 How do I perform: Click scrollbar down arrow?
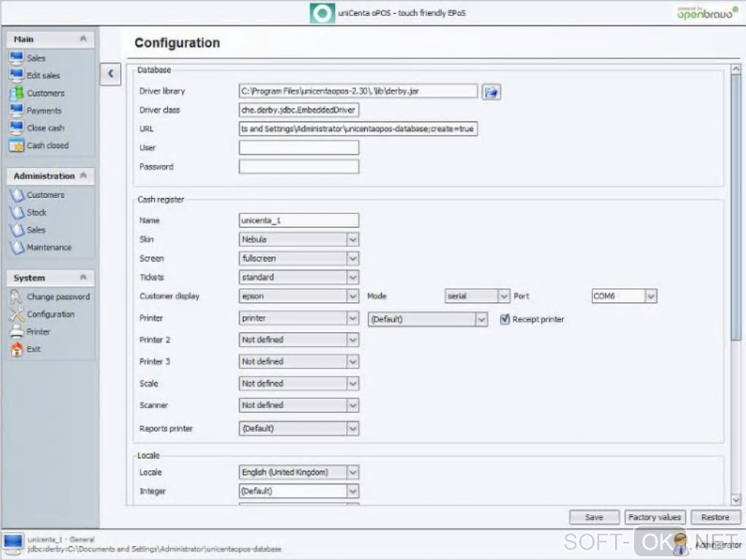point(736,499)
